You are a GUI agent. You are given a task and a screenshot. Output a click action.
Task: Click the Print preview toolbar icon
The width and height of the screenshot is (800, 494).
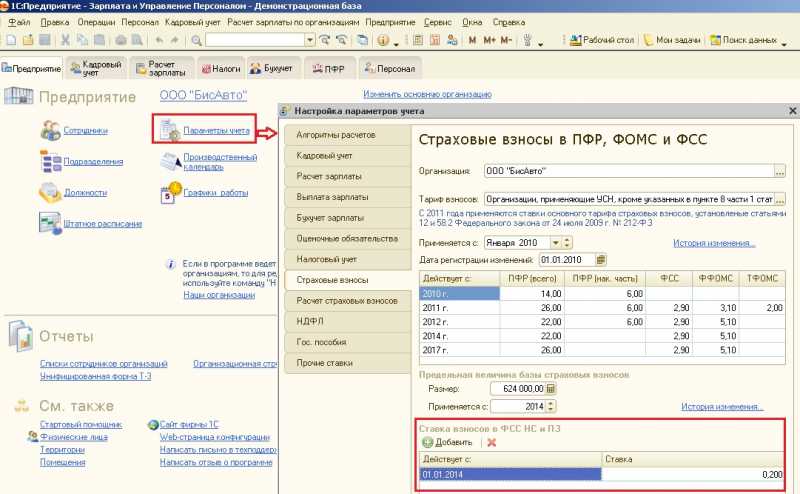tap(137, 40)
